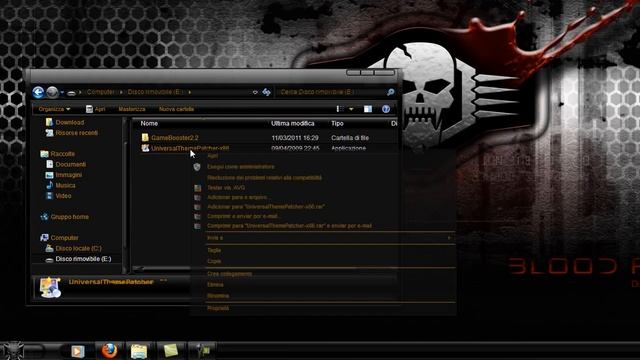Click the shield icon beside Esegui come amministratore
This screenshot has width=640, height=360.
[197, 167]
